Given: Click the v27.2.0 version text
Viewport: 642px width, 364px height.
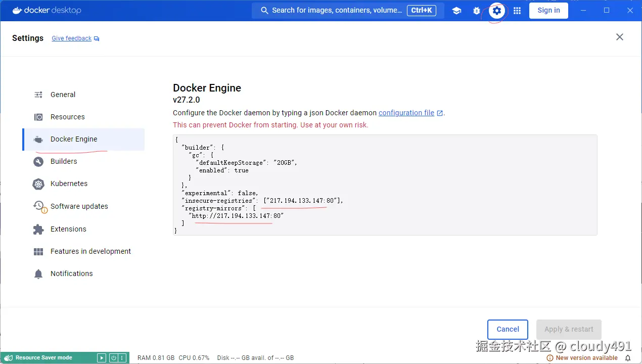Looking at the screenshot, I should pos(187,100).
